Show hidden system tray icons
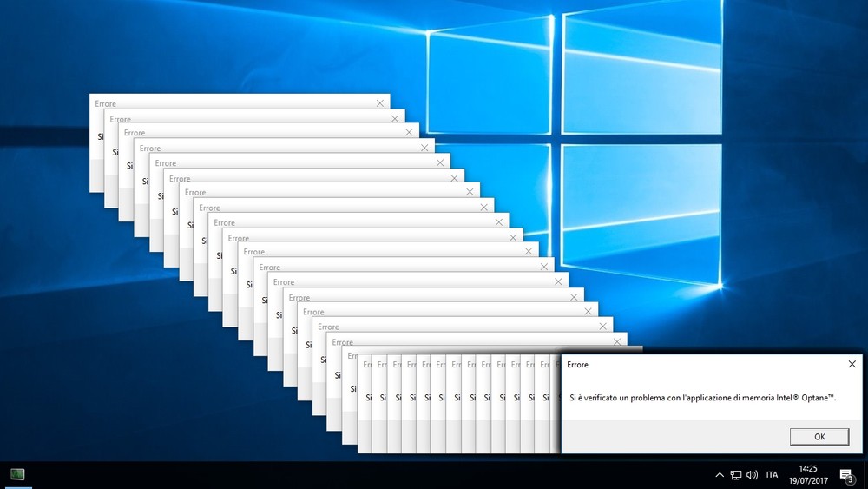The width and height of the screenshot is (868, 489). click(719, 475)
